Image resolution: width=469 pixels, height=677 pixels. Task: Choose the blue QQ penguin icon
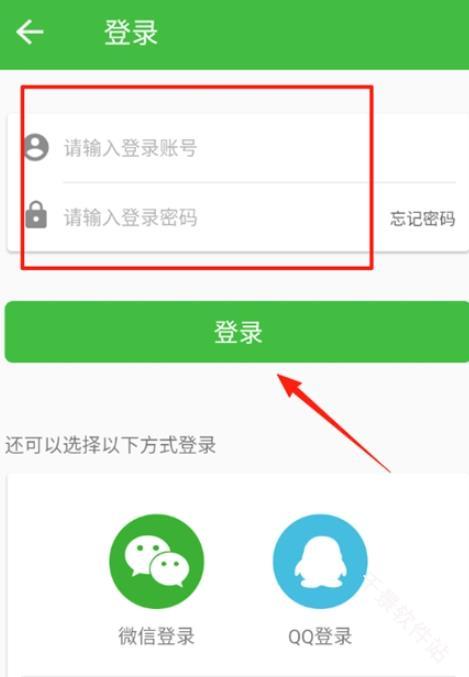pyautogui.click(x=320, y=561)
